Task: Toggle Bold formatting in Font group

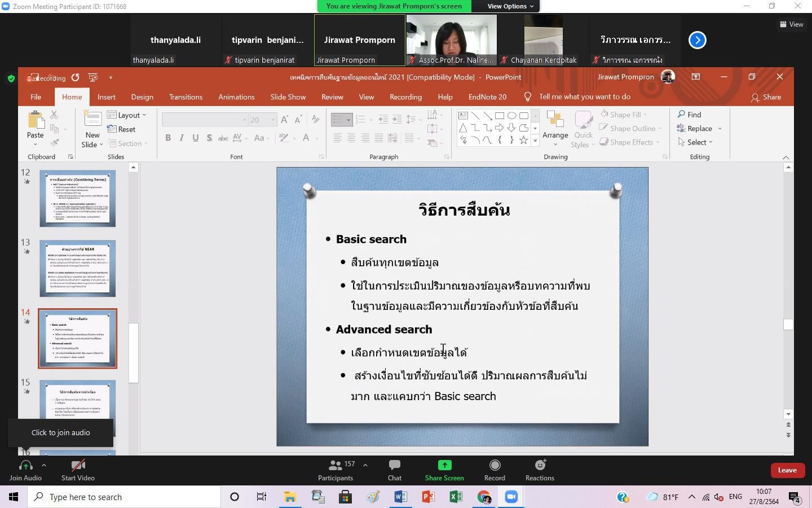Action: click(168, 138)
